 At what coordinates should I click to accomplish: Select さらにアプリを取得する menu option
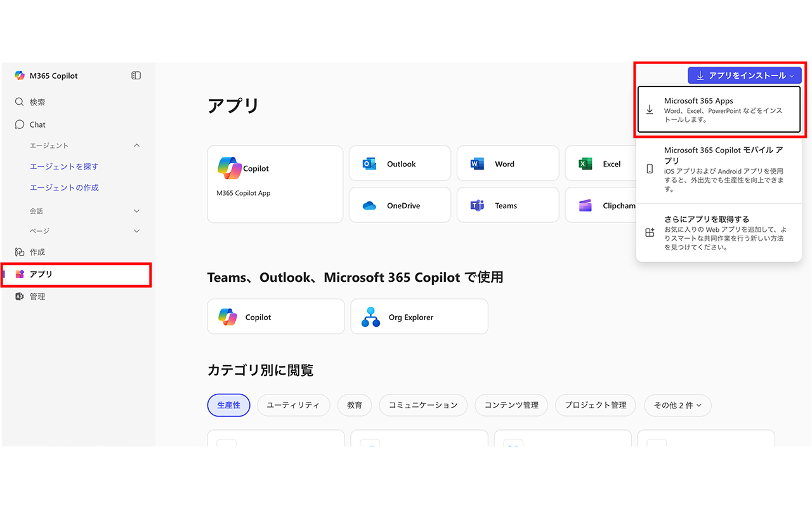click(x=719, y=233)
